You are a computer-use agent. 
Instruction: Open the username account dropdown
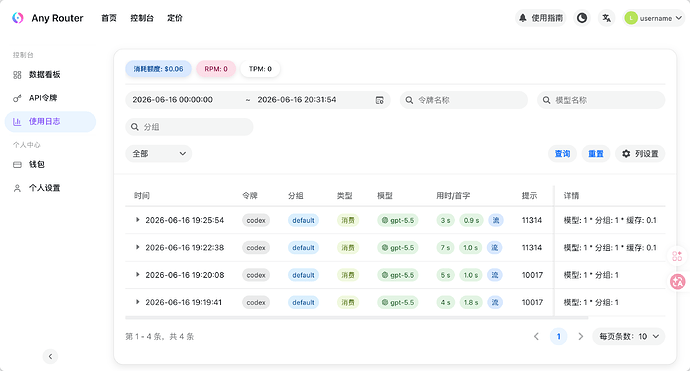(x=654, y=18)
